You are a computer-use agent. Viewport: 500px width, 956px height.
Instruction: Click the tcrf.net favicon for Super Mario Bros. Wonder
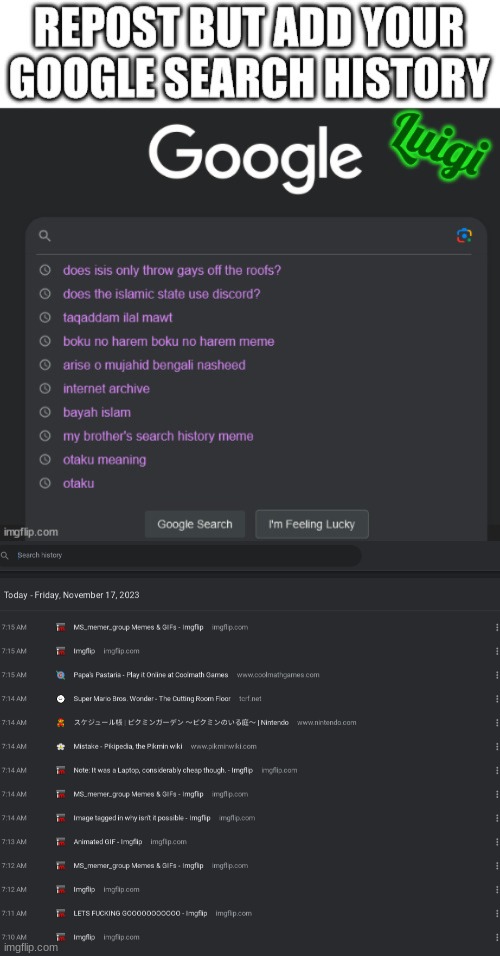pos(60,699)
